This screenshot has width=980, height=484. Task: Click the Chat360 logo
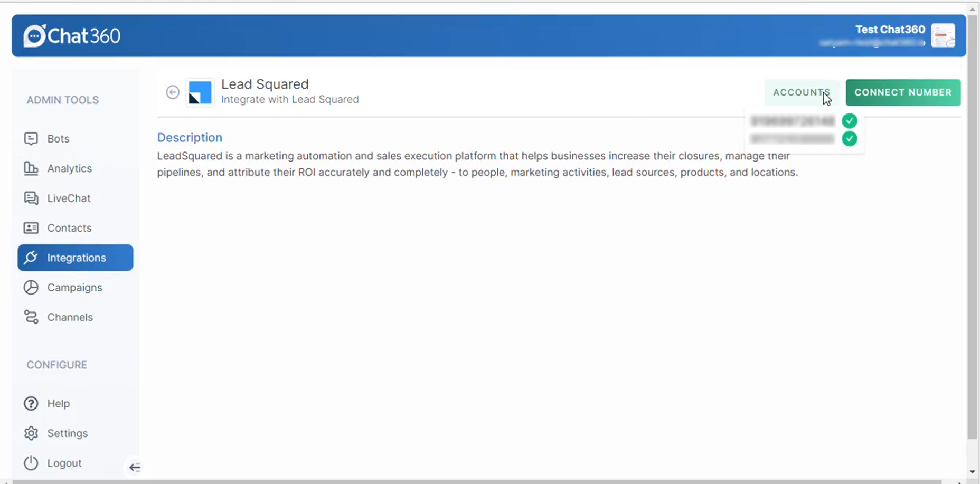pyautogui.click(x=72, y=36)
